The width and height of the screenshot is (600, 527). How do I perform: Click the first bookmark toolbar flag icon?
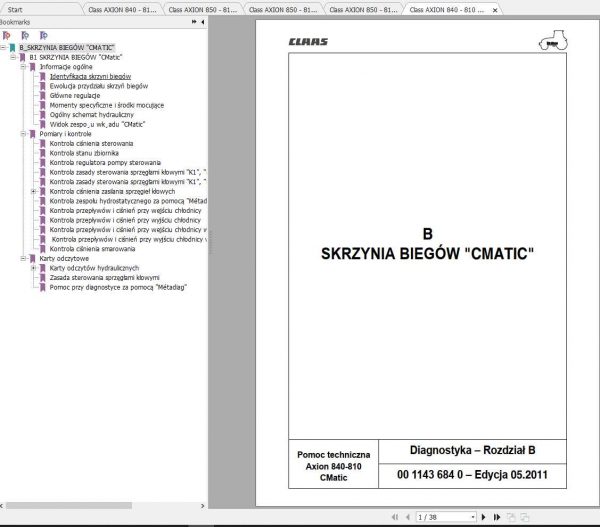click(7, 36)
